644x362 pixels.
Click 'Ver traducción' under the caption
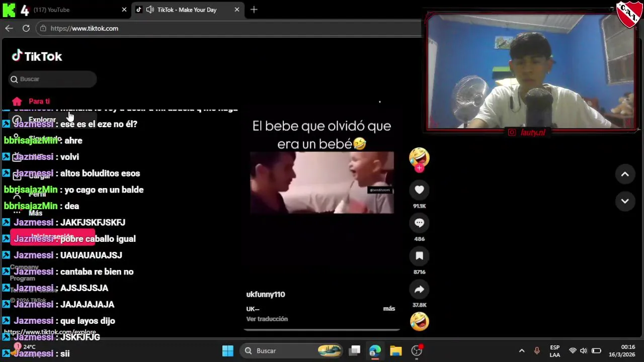pos(267,319)
